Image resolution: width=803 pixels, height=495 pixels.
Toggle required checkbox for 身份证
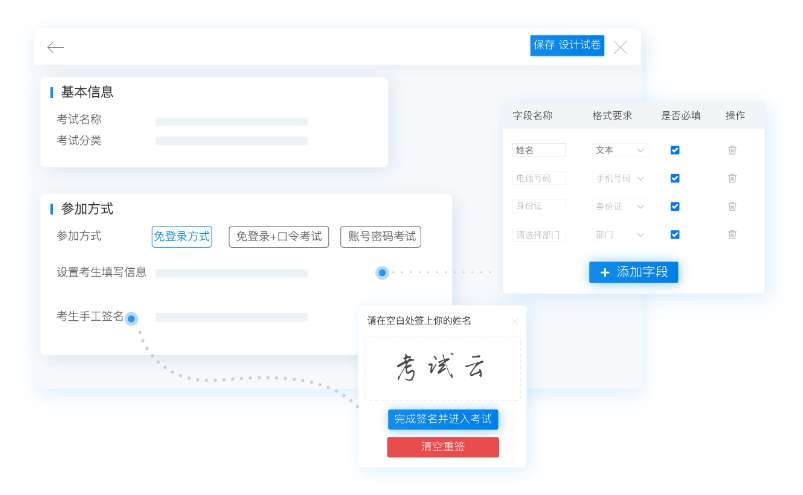point(675,206)
